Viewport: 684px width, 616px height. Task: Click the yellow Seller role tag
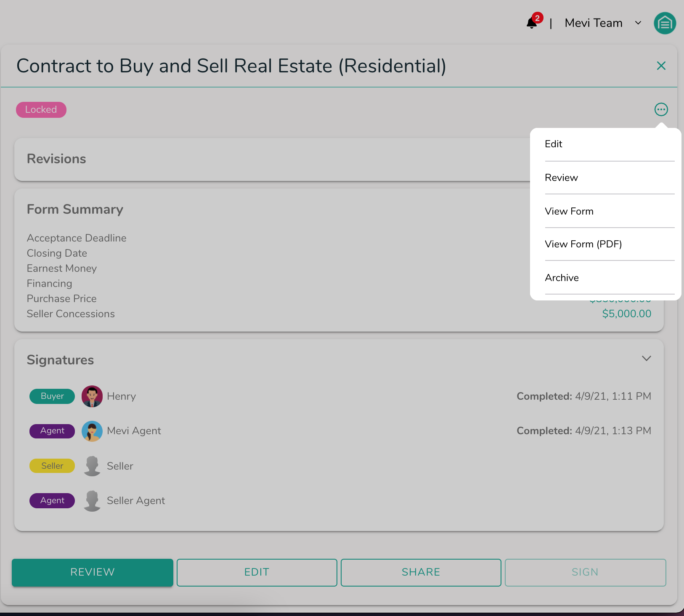52,466
